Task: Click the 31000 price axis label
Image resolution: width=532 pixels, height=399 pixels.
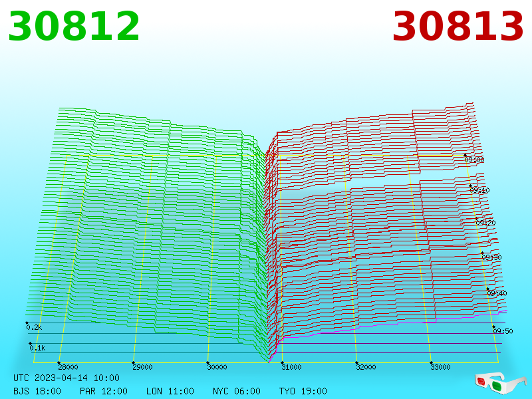Action: pyautogui.click(x=291, y=367)
